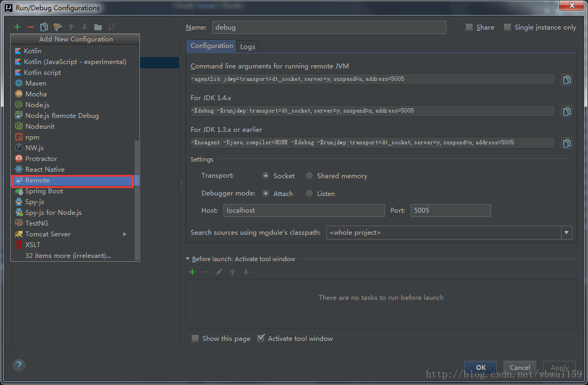The image size is (588, 385).
Task: Click the Before launch move up arrow
Action: (233, 272)
